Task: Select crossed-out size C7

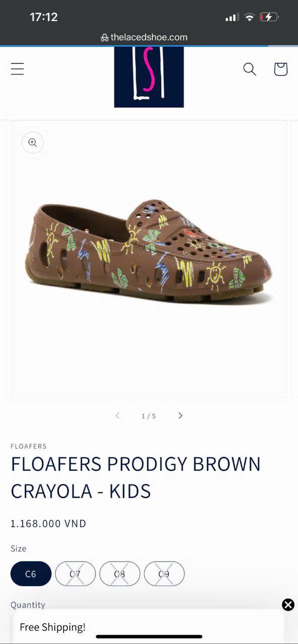Action: [75, 574]
